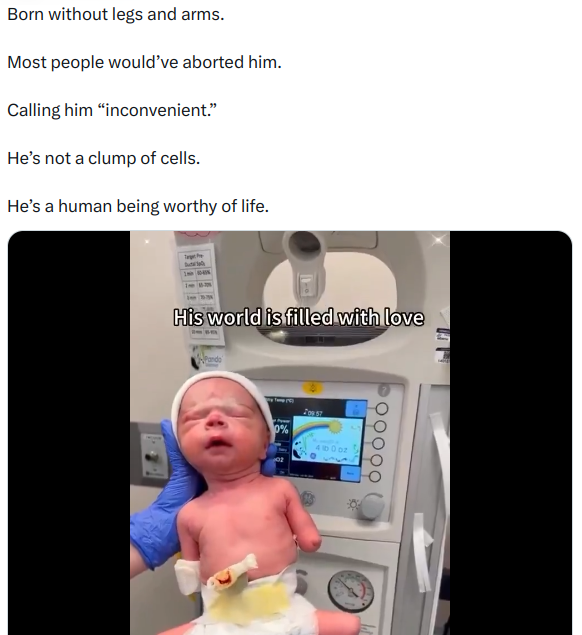Image resolution: width=582 pixels, height=635 pixels.
Task: Click the "His world is filled with love" caption
Action: click(298, 318)
